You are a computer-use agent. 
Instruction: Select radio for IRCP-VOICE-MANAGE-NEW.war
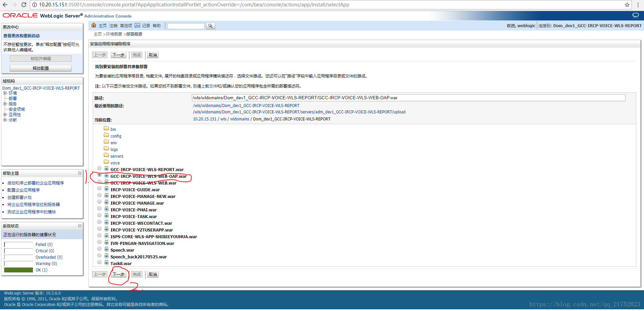click(99, 195)
